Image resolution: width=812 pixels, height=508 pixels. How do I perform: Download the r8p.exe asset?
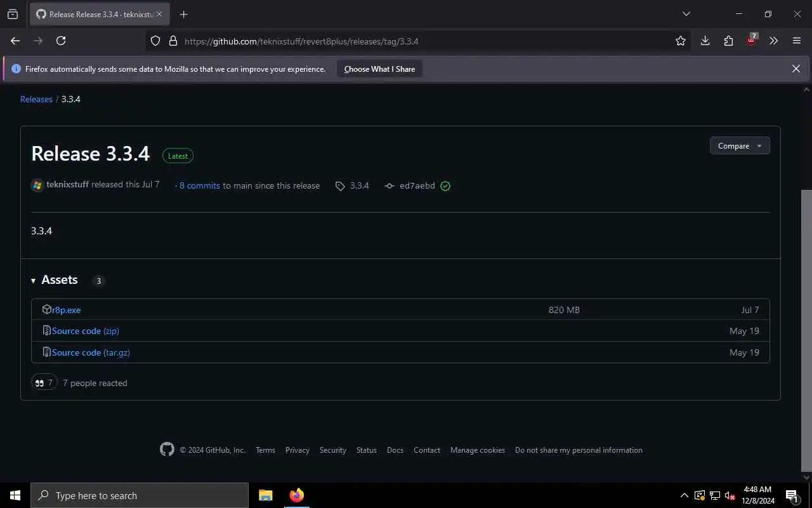[x=66, y=310]
